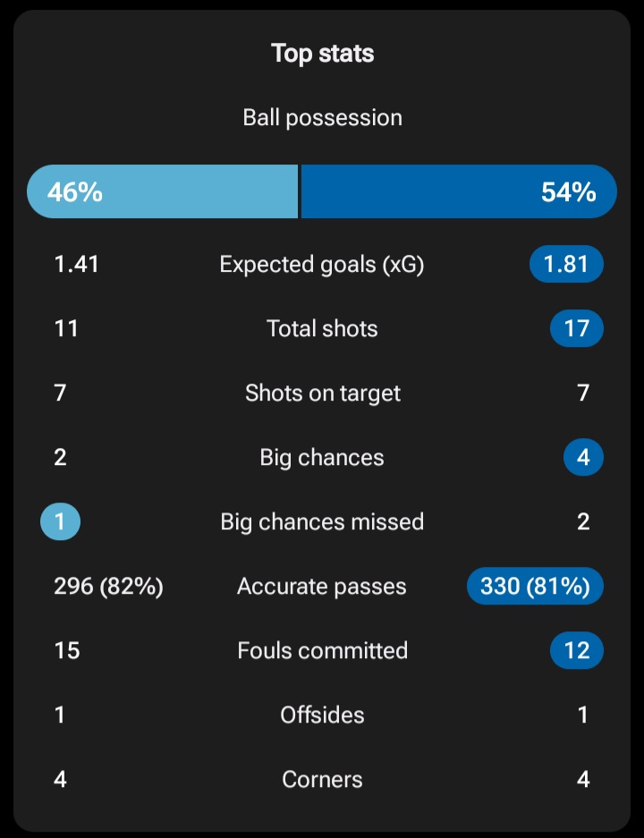Click the highlighted 17 total shots badge

[x=576, y=329]
